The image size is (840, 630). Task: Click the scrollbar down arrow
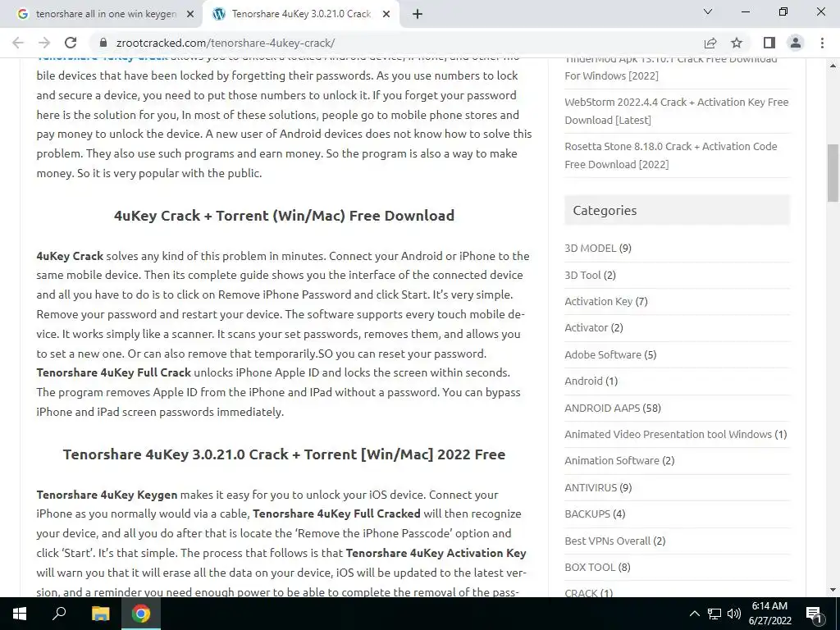click(833, 590)
